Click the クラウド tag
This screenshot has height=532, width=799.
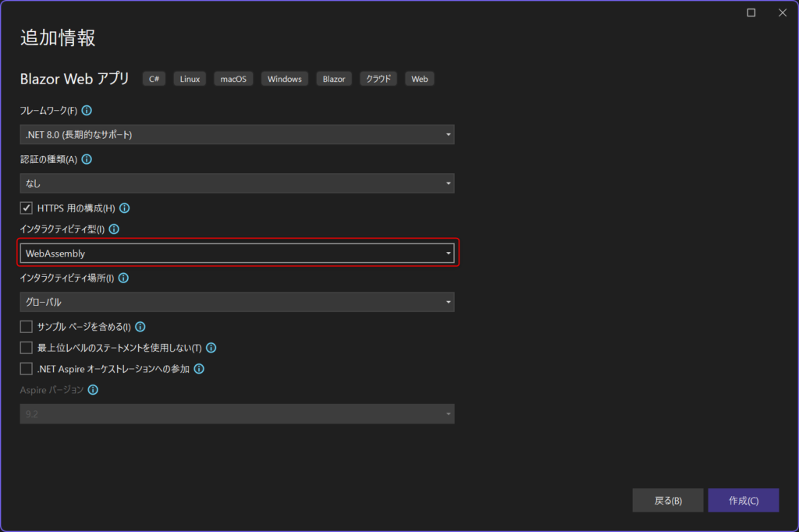coord(378,79)
